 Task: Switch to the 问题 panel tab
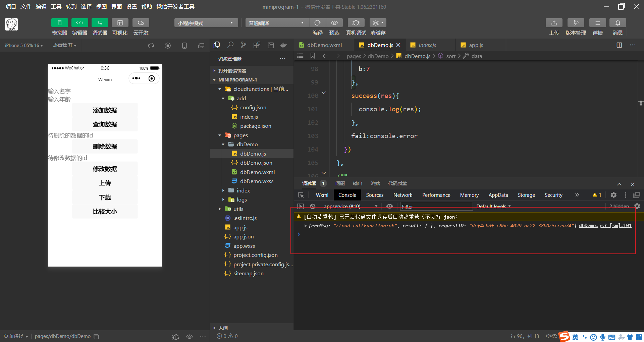tap(340, 183)
